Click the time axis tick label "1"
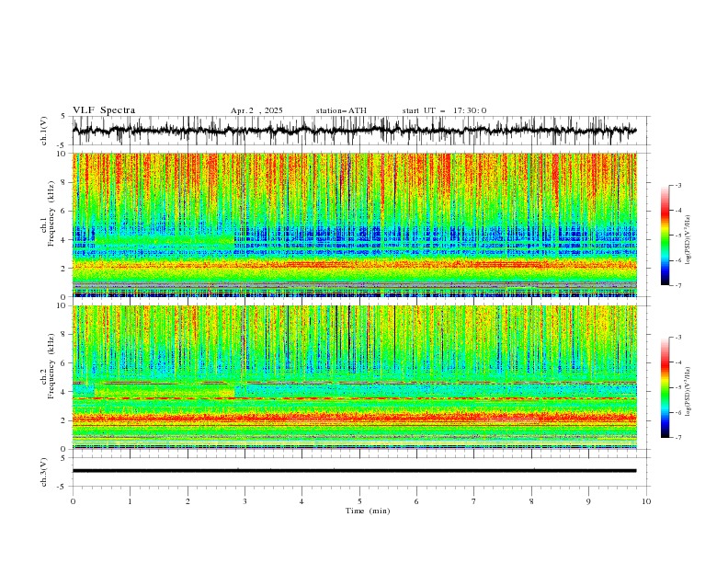728x563 pixels. click(x=130, y=501)
